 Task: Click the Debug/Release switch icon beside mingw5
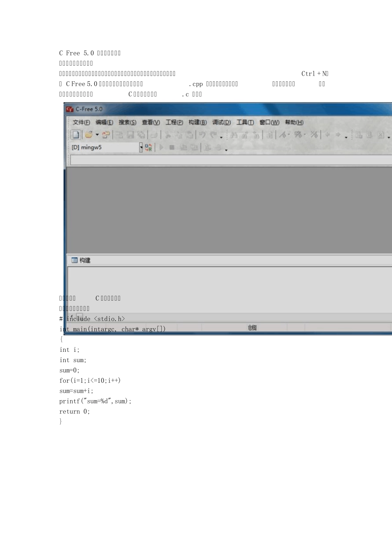click(x=149, y=147)
